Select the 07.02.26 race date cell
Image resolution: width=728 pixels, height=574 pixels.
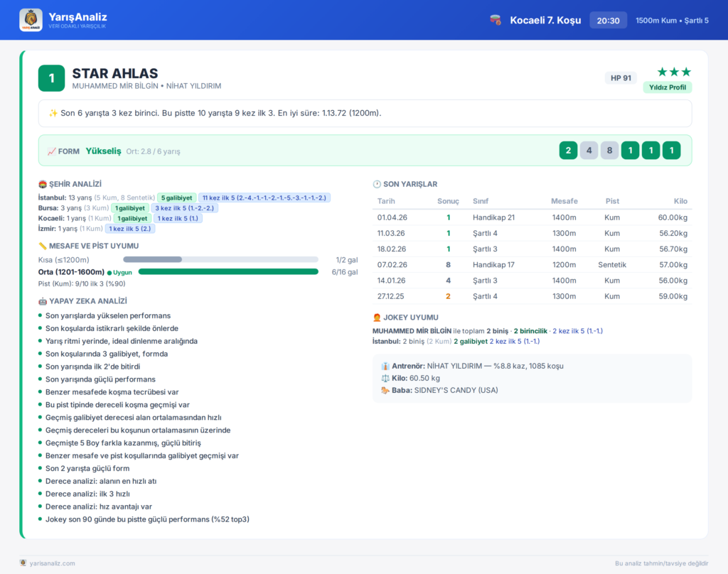(x=392, y=264)
